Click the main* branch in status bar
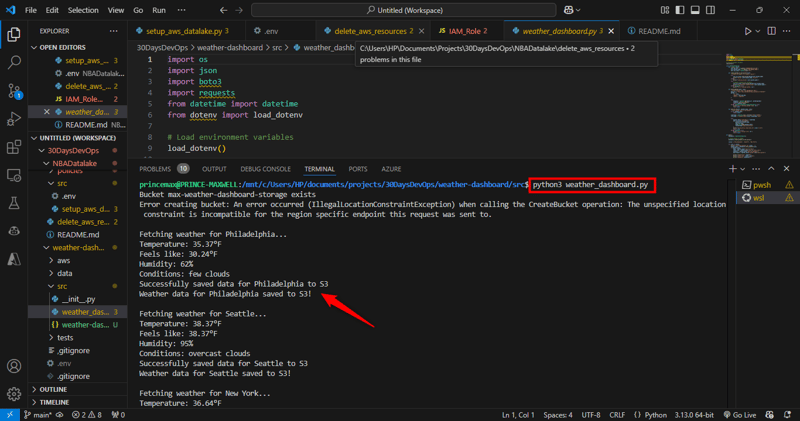800x421 pixels. (40, 414)
